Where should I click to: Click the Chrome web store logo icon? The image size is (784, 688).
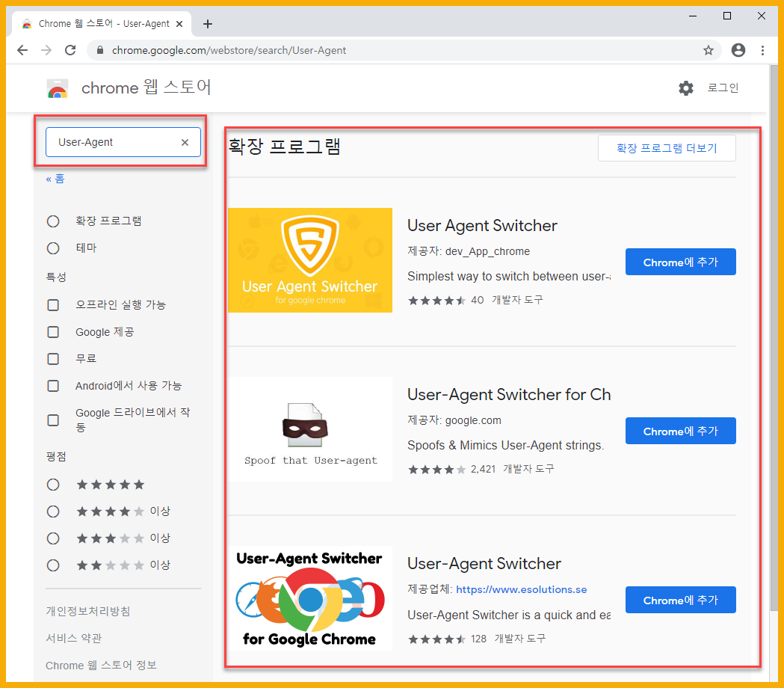click(58, 88)
